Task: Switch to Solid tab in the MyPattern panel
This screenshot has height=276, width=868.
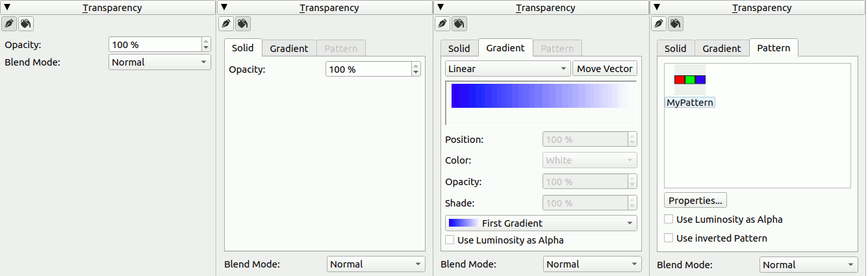Action: tap(675, 49)
